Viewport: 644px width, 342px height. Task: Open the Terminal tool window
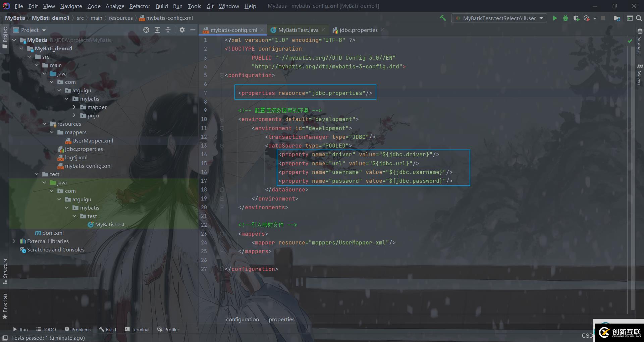(x=137, y=330)
